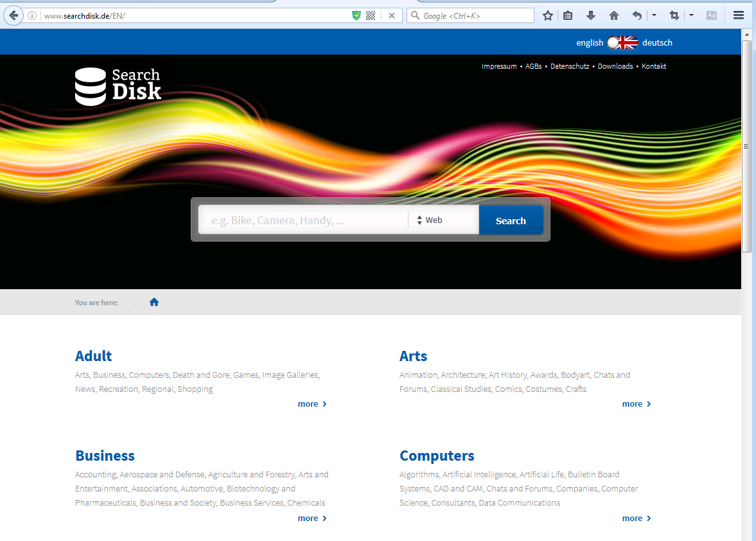
Task: Click 'CAD and CAM' in Computers list
Action: pos(457,488)
